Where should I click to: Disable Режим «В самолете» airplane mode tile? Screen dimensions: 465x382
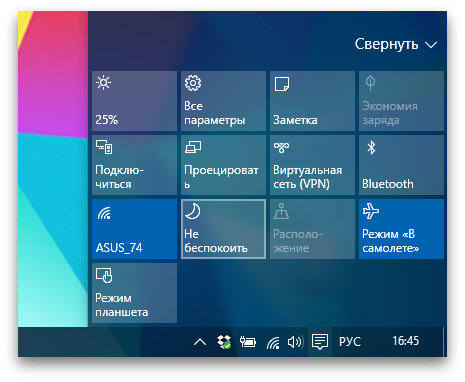tap(401, 229)
